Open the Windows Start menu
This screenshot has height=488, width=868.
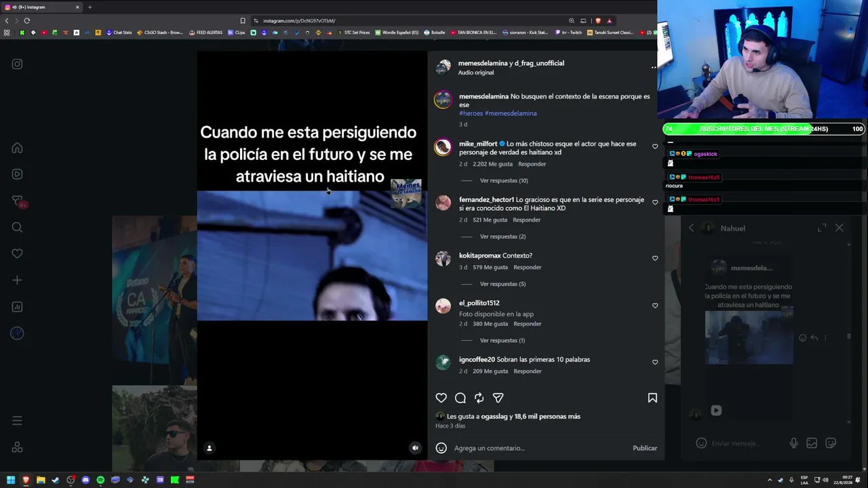11,480
